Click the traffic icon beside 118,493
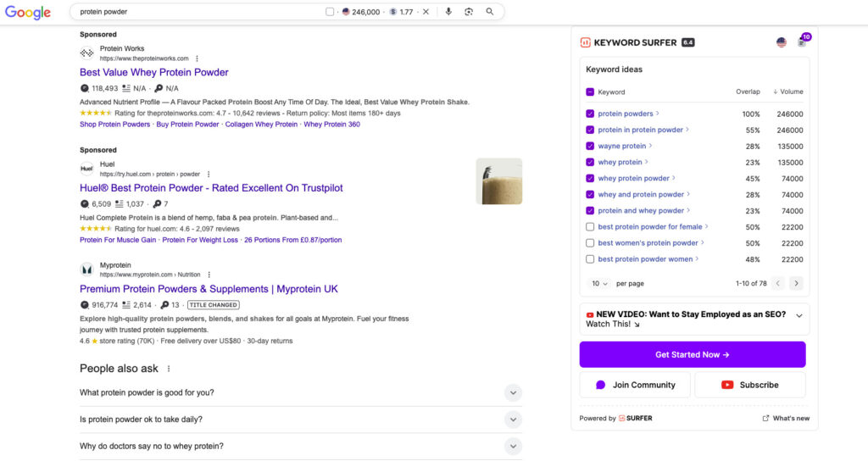868x461 pixels. [x=85, y=88]
